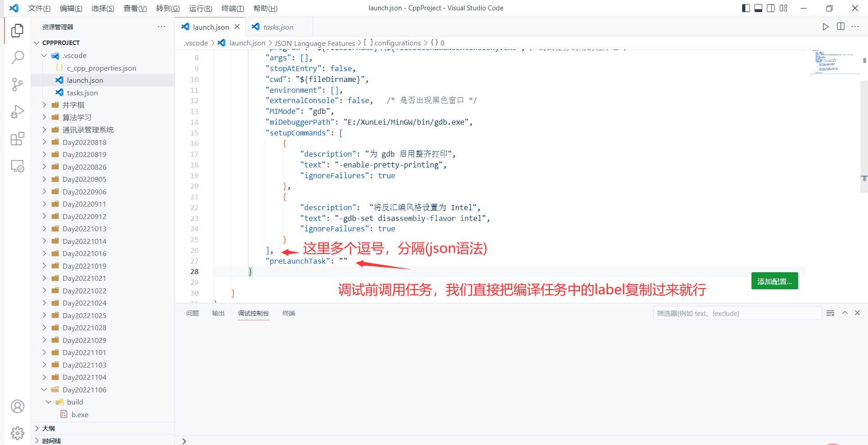
Task: Toggle bottom panel layout icon
Action: tap(758, 8)
